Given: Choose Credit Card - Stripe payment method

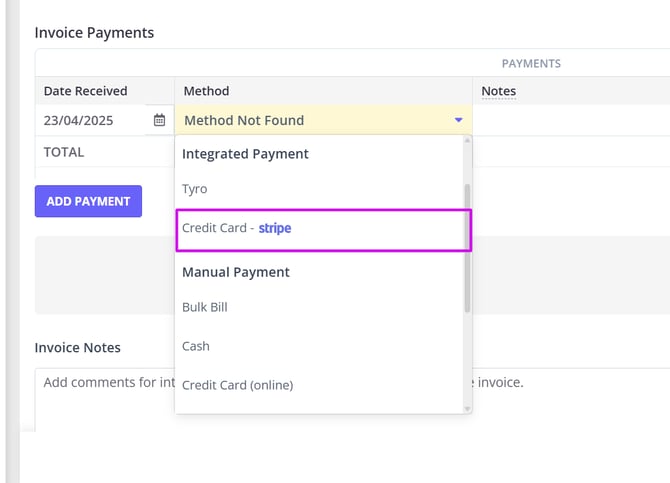Looking at the screenshot, I should 237,228.
